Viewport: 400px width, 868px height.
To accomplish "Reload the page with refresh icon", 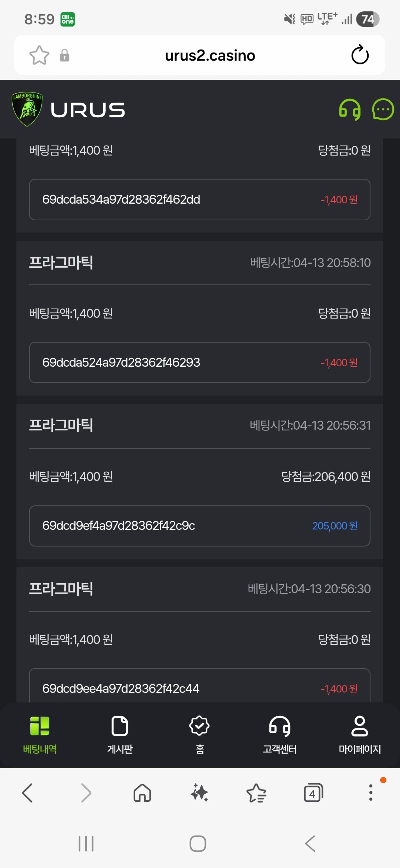I will [x=360, y=55].
